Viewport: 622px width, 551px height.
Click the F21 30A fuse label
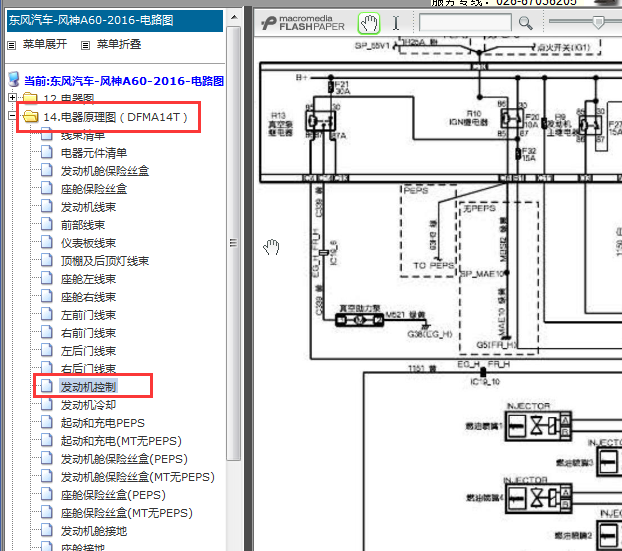click(x=342, y=87)
